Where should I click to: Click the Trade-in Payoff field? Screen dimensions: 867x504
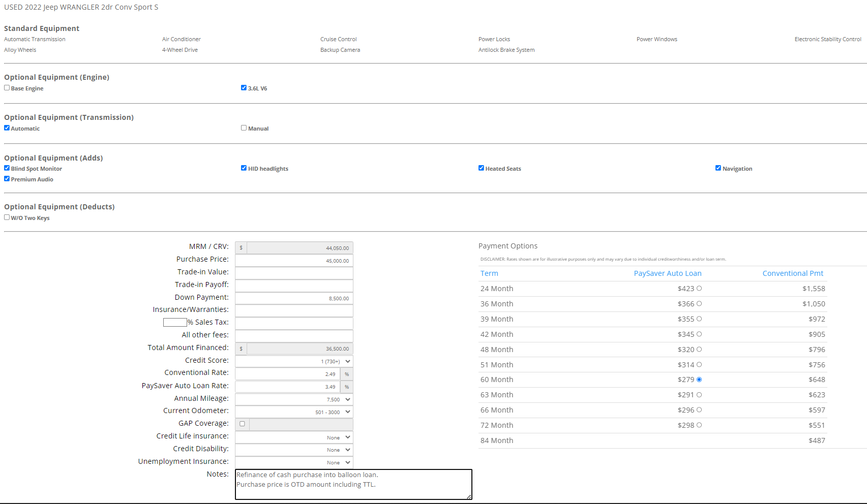click(294, 286)
